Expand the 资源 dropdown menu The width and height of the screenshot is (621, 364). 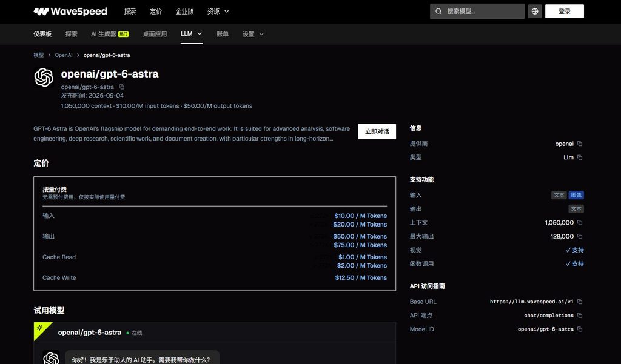[x=218, y=12]
